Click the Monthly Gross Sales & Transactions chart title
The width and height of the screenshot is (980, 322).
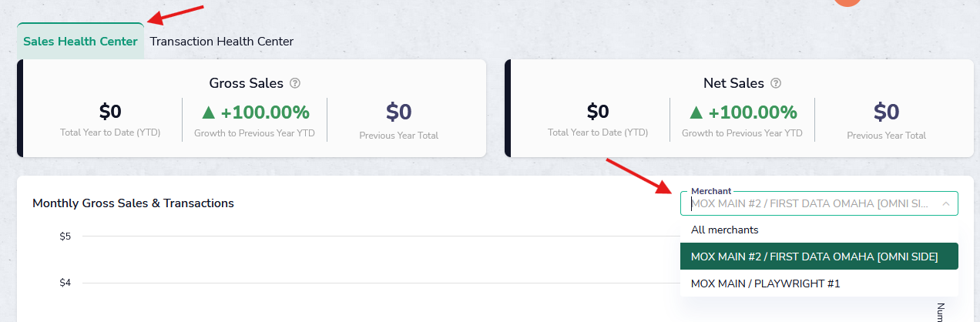click(x=133, y=203)
